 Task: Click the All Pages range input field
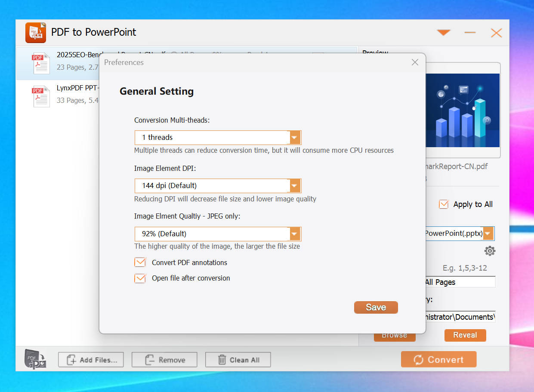[459, 282]
